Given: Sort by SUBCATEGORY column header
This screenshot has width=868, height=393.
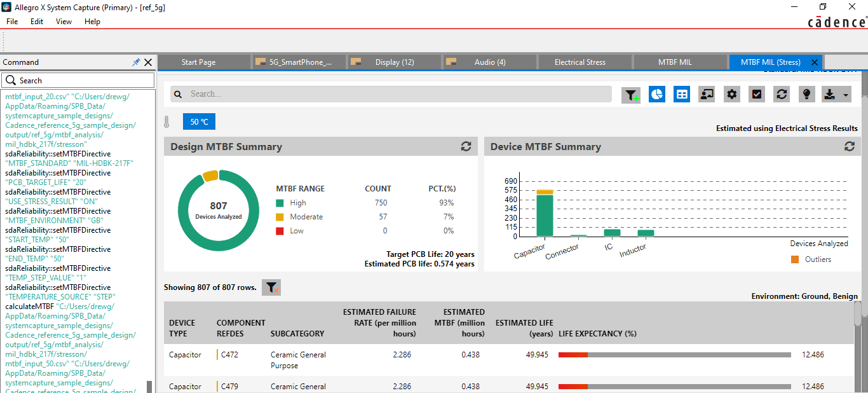Looking at the screenshot, I should tap(297, 333).
